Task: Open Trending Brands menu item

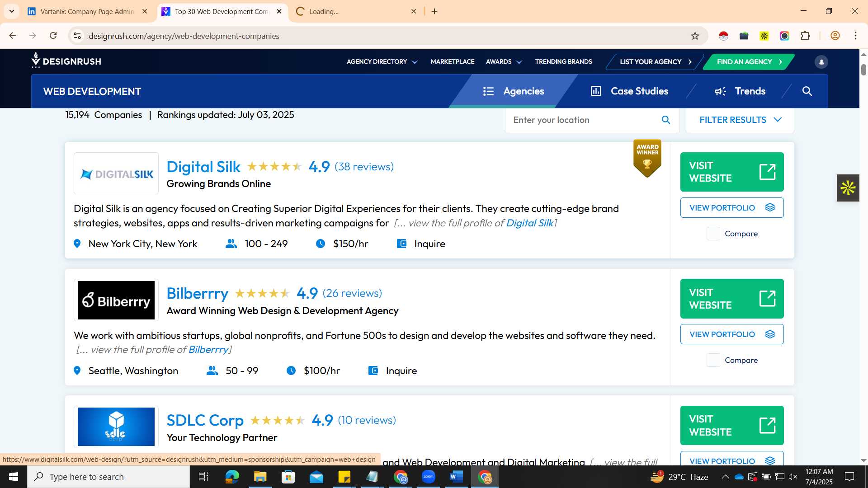Action: (x=563, y=62)
